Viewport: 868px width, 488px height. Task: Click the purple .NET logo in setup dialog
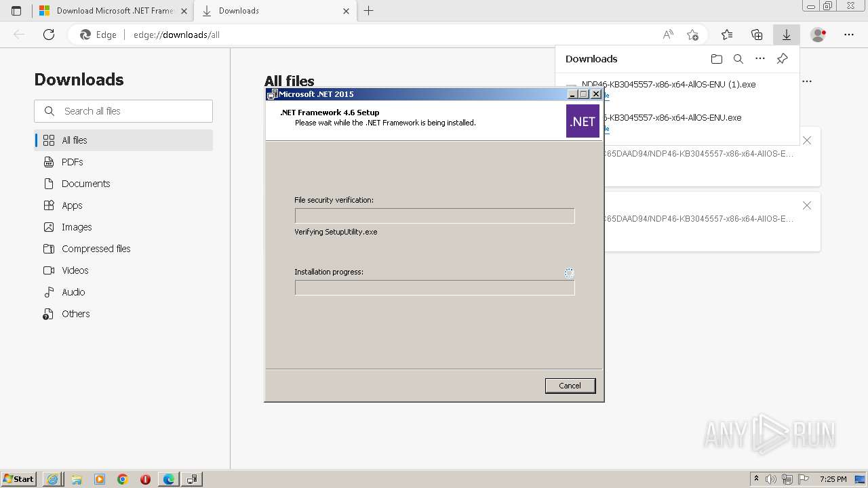click(x=583, y=121)
